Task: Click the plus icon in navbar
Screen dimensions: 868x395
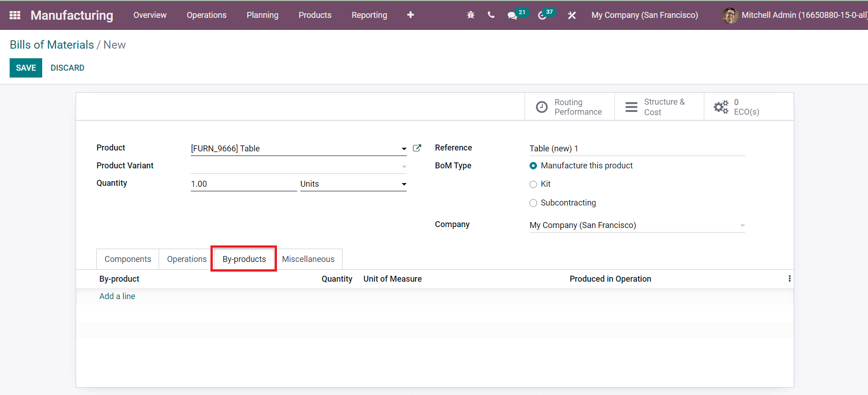Action: click(x=410, y=15)
